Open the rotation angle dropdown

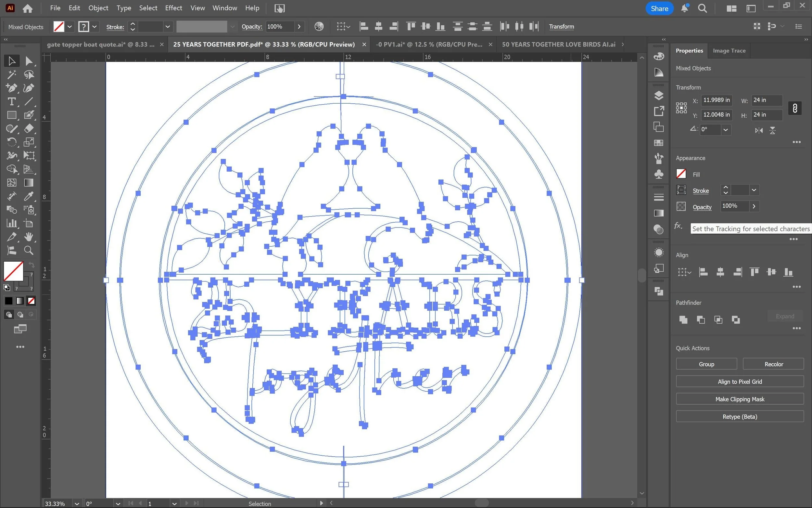pyautogui.click(x=725, y=130)
